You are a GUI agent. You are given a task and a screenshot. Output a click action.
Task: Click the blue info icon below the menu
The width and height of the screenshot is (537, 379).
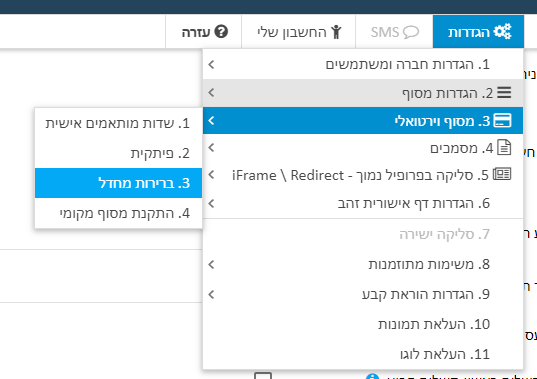(x=372, y=376)
